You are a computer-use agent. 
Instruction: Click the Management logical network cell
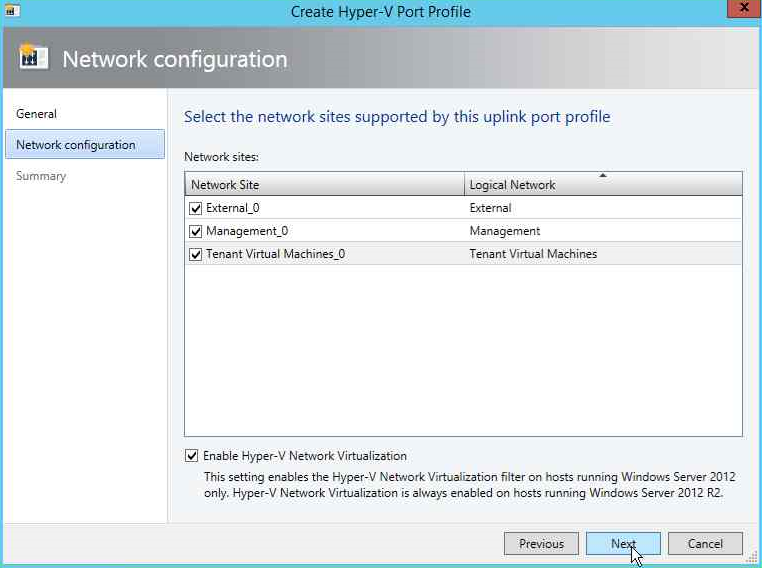click(x=504, y=231)
